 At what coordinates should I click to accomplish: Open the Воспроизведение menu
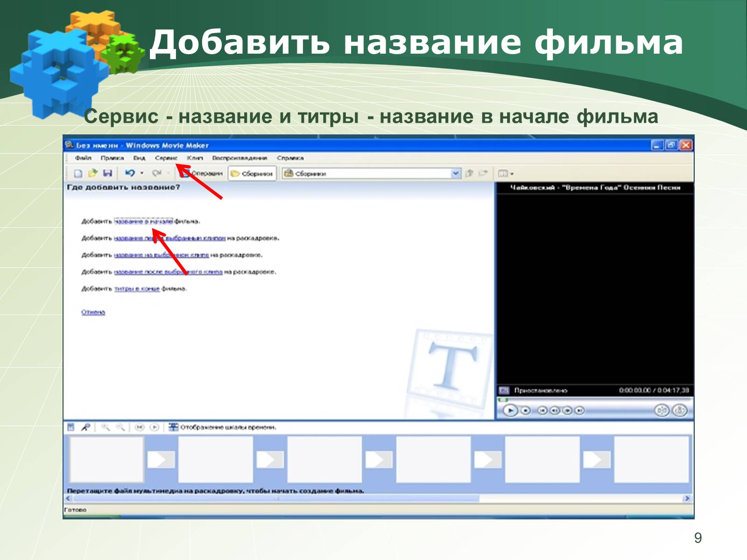[240, 158]
